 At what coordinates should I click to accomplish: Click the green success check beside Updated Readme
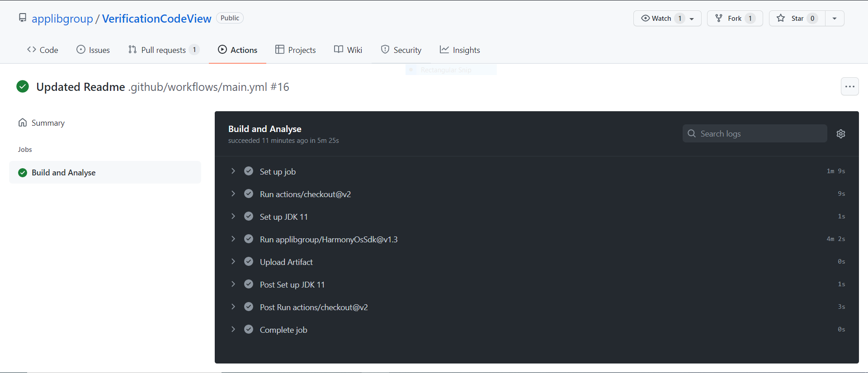(x=23, y=86)
